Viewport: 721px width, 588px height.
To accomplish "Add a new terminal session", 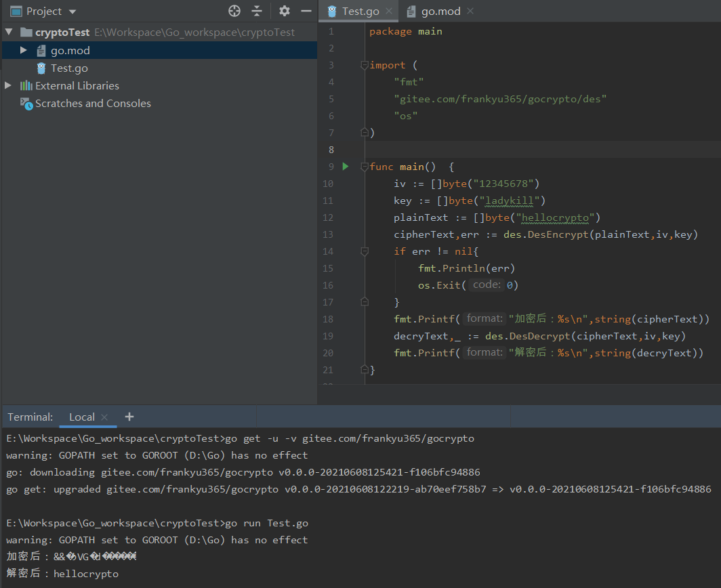I will click(129, 417).
